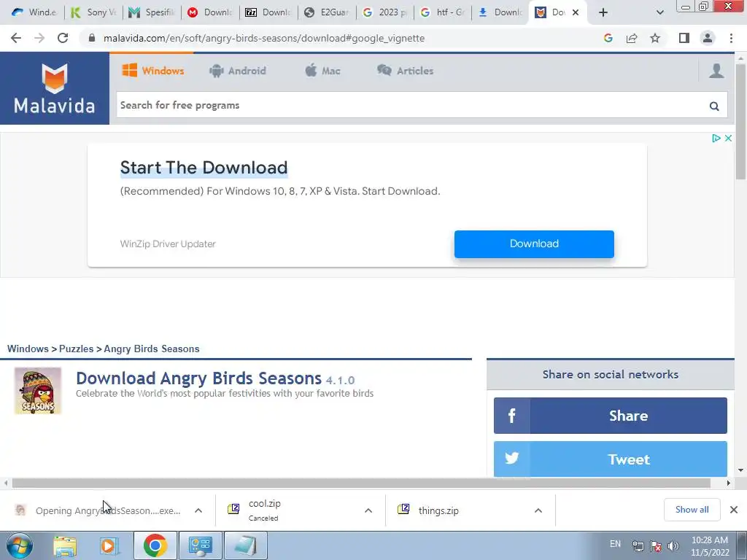Click the notepad-like taskbar icon
747x560 pixels.
[x=245, y=545]
